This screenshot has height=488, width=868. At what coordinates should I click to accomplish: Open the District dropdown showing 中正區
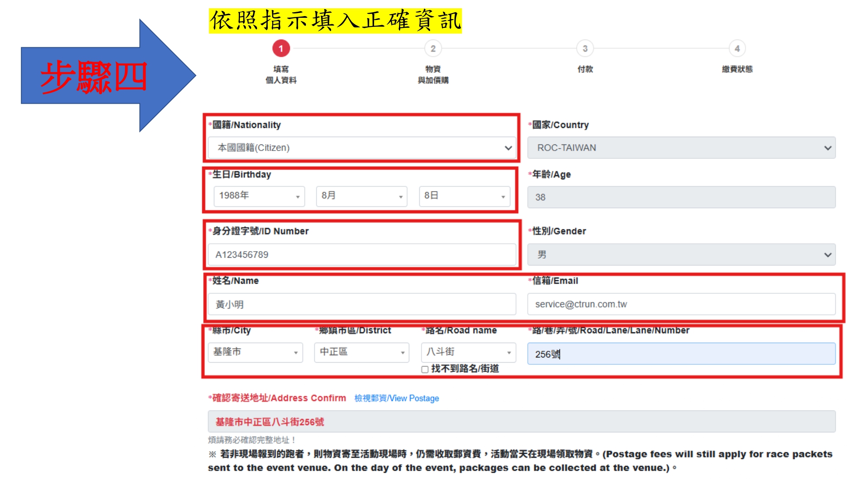[x=362, y=352]
